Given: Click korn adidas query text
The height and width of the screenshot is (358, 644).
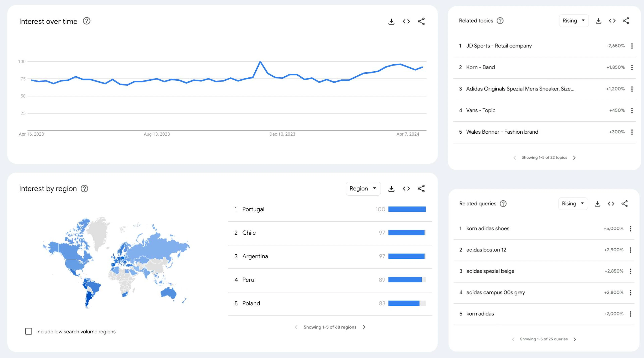Looking at the screenshot, I should (x=480, y=314).
